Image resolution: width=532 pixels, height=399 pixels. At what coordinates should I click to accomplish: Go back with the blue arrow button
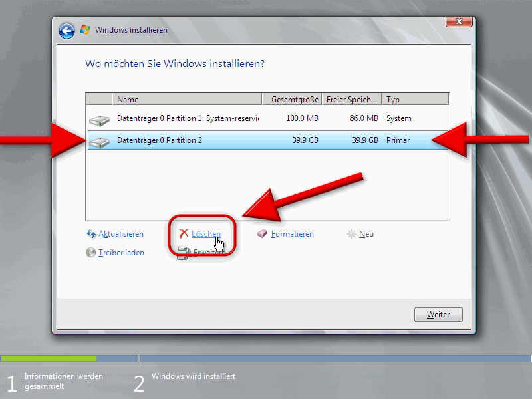(67, 31)
